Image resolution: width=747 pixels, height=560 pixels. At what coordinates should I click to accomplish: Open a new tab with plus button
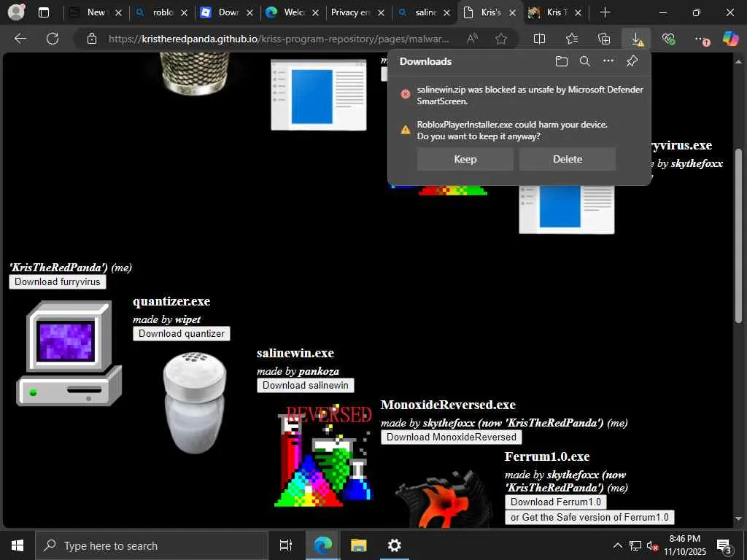(605, 12)
